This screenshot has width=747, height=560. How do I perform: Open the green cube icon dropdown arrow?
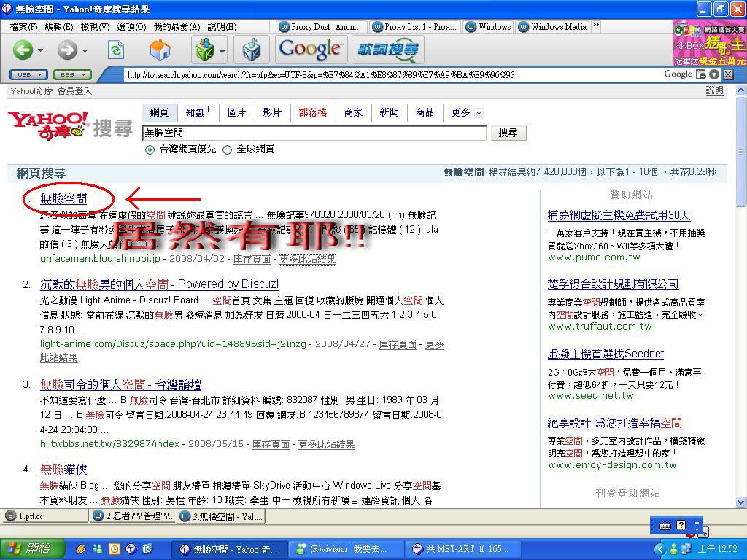pyautogui.click(x=222, y=50)
